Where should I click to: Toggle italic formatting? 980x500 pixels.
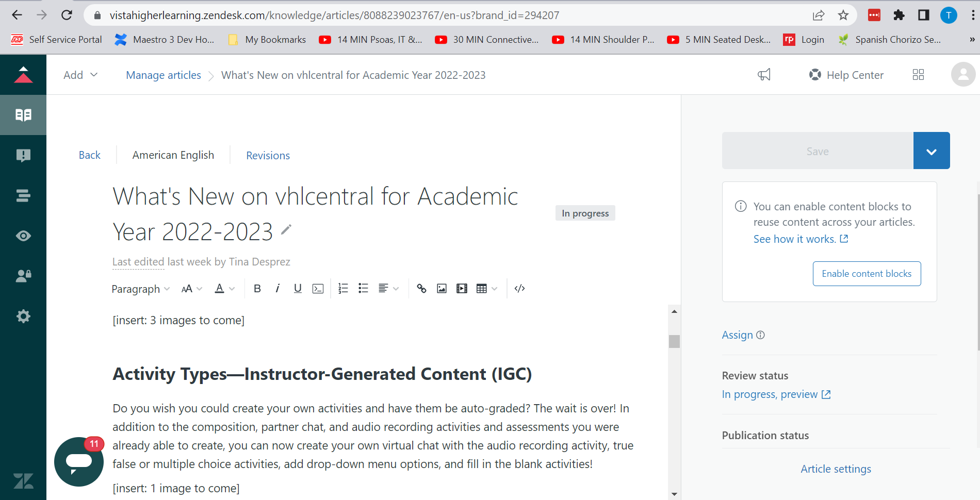point(277,289)
